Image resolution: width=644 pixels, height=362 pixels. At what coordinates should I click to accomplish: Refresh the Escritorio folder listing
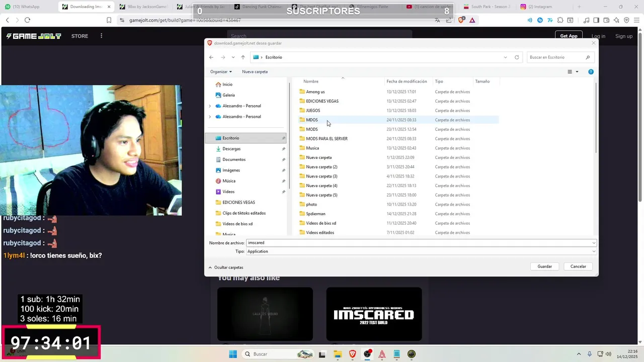pyautogui.click(x=517, y=57)
